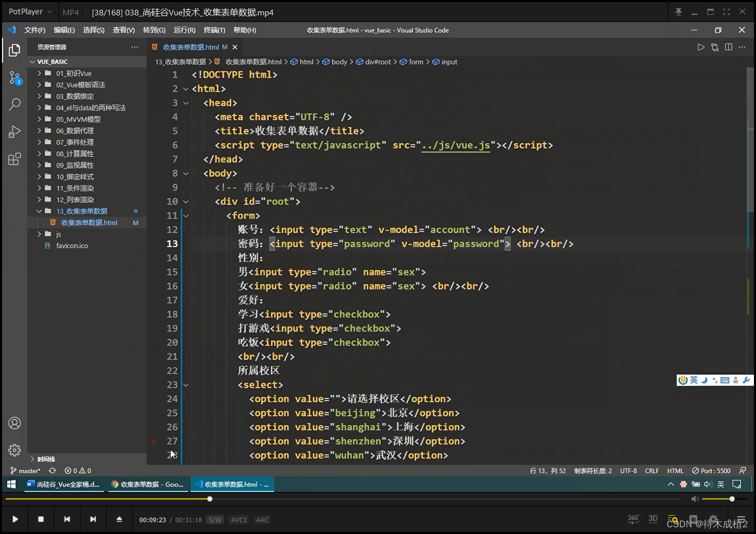Run the file with the play icon
The height and width of the screenshot is (534, 756).
click(701, 47)
